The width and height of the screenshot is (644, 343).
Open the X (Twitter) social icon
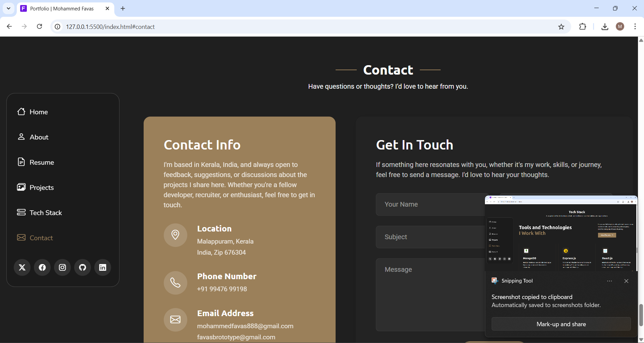click(x=22, y=267)
